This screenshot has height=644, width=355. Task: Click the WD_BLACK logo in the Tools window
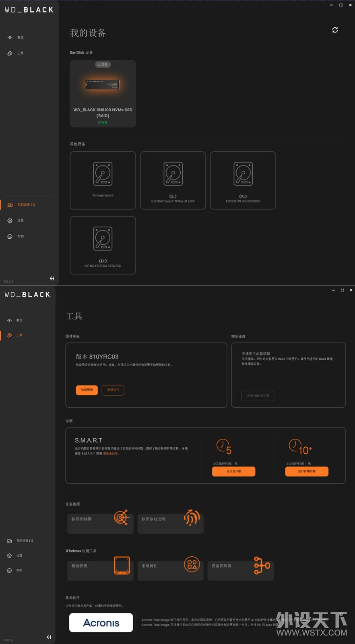click(x=27, y=295)
